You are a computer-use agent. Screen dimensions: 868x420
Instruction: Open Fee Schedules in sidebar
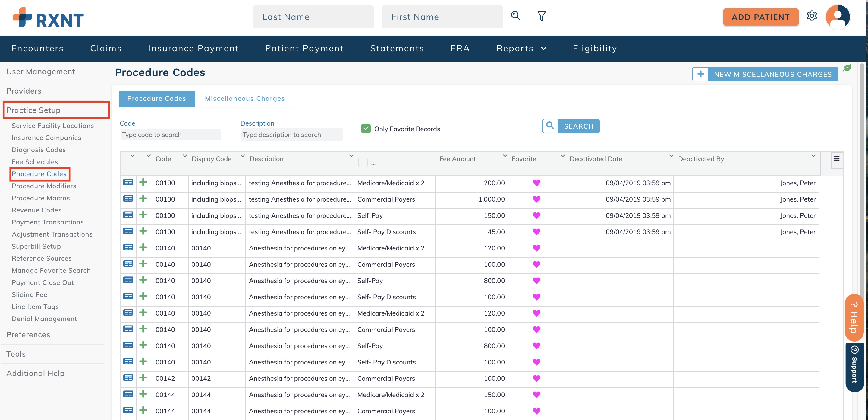35,162
